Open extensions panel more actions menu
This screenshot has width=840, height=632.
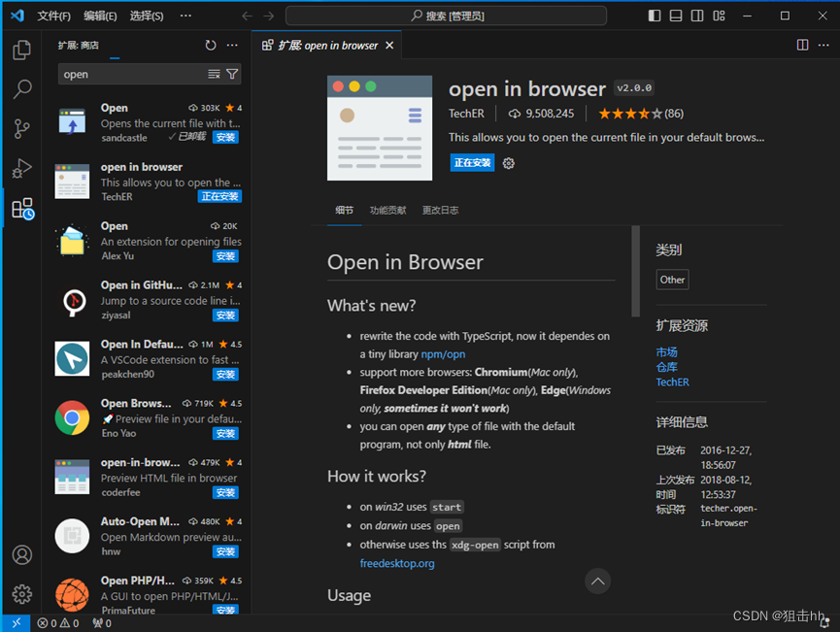(232, 46)
